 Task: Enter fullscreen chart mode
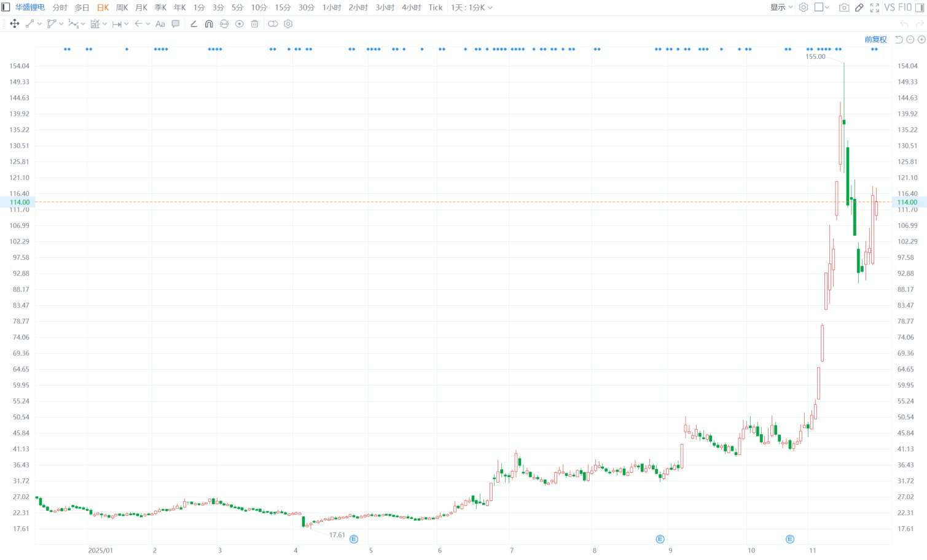tap(874, 7)
